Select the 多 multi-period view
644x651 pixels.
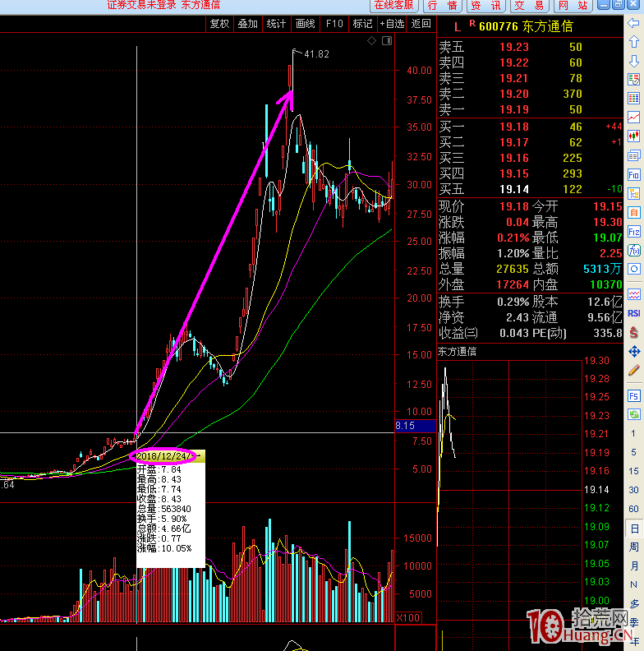(x=634, y=603)
